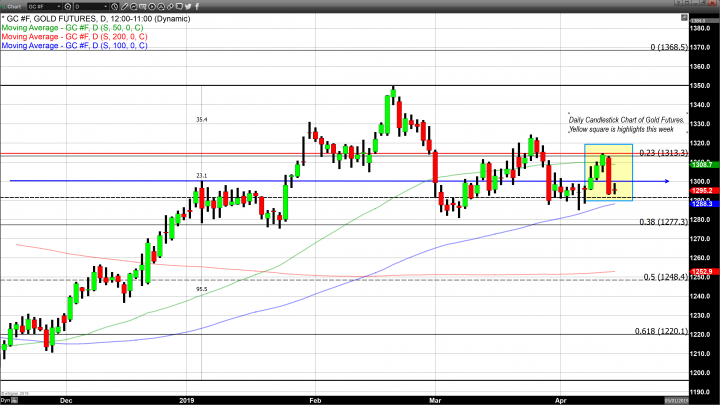Click the 0.618 (1220.1) Fibonacci level label
Screen dimensions: 720x405
(x=661, y=330)
